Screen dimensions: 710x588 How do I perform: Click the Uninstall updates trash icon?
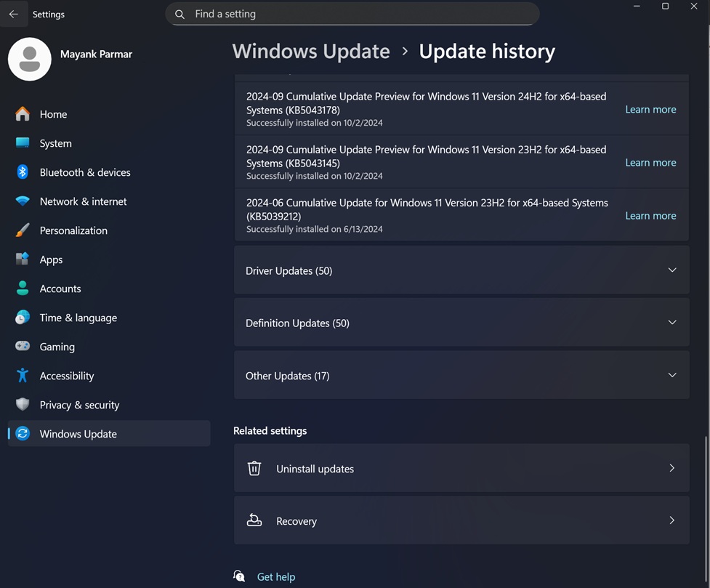pyautogui.click(x=254, y=469)
